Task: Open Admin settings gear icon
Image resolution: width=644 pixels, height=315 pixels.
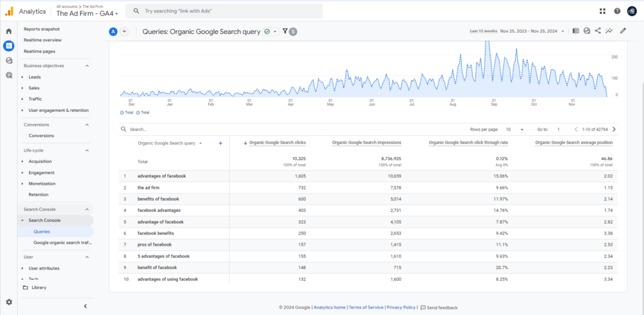Action: coord(9,302)
